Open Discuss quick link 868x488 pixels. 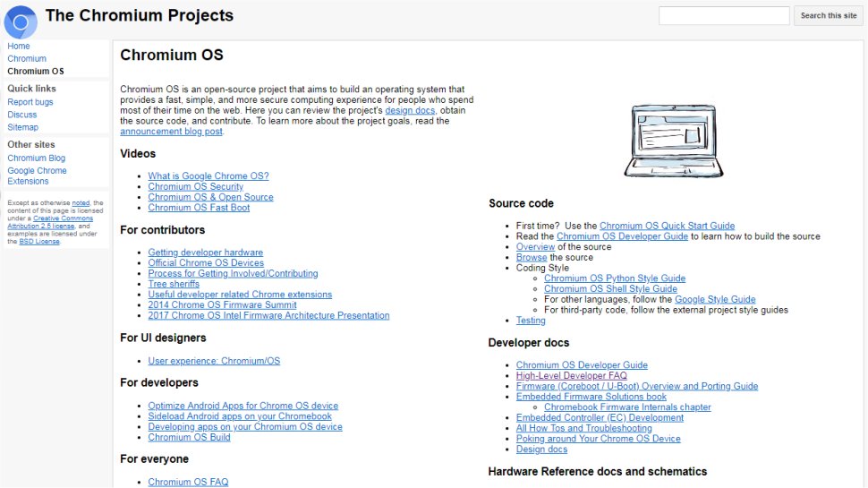point(22,115)
